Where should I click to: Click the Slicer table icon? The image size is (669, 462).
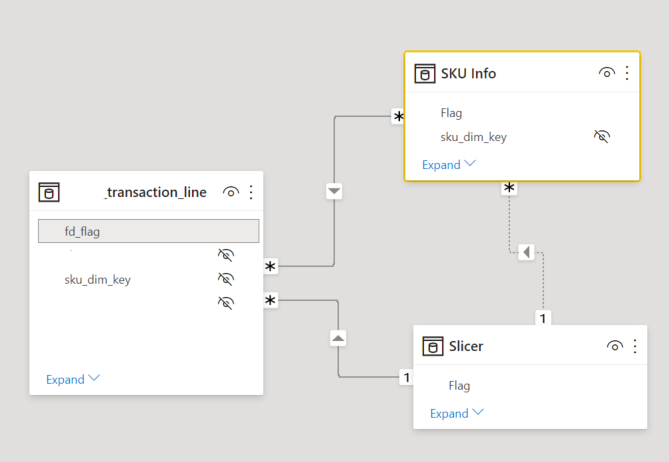click(433, 346)
